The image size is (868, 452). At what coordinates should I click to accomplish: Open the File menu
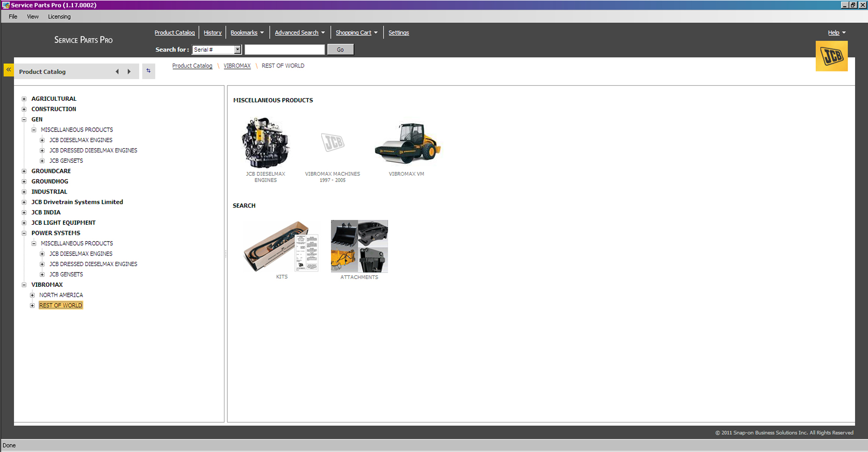coord(13,16)
